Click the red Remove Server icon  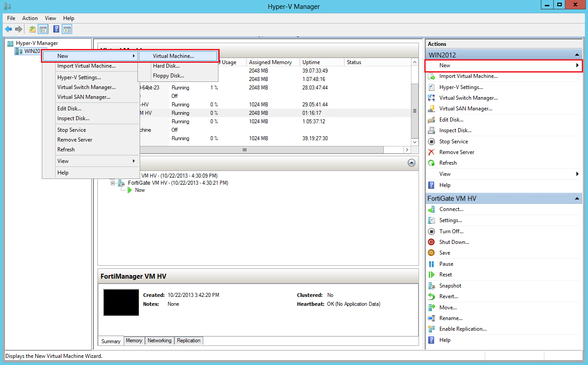pyautogui.click(x=431, y=152)
